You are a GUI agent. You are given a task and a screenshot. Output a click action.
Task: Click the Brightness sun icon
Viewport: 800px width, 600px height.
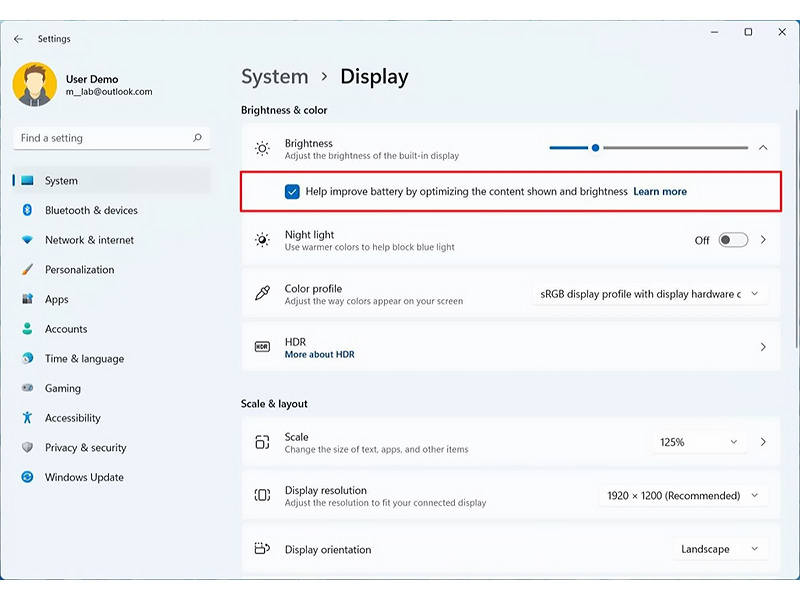click(262, 148)
